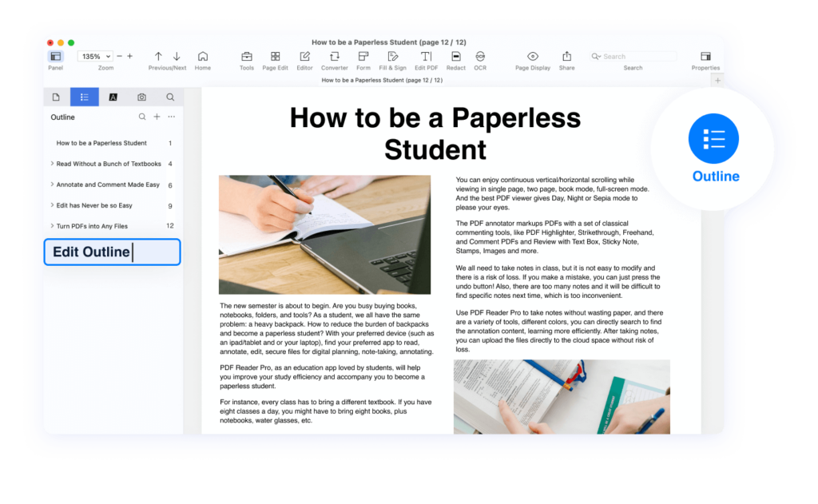Open the Editor tool

coord(304,57)
